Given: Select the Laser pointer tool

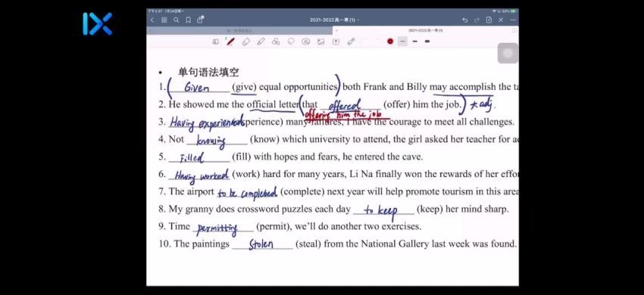Looking at the screenshot, I should point(351,42).
